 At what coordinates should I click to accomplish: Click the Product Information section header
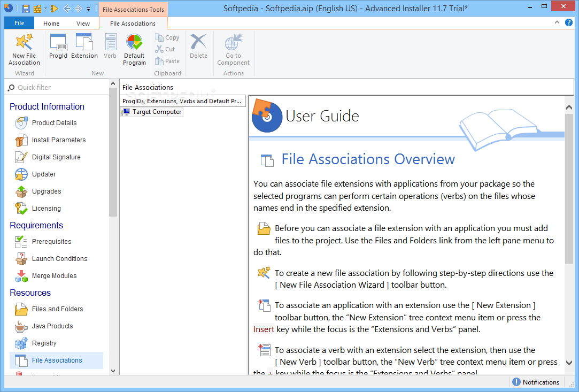click(x=47, y=106)
